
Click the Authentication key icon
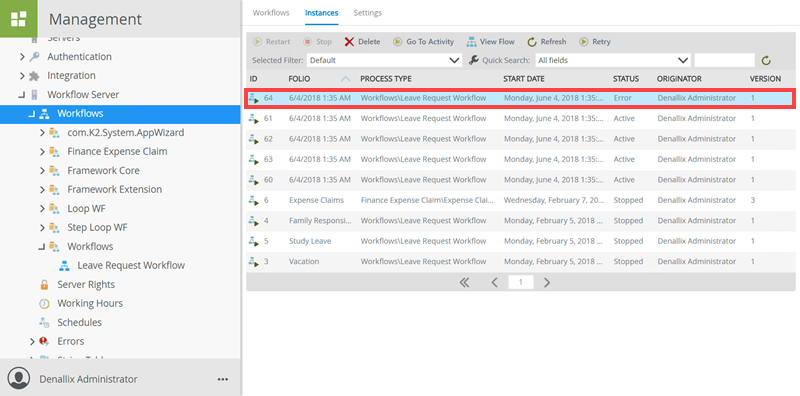(34, 57)
